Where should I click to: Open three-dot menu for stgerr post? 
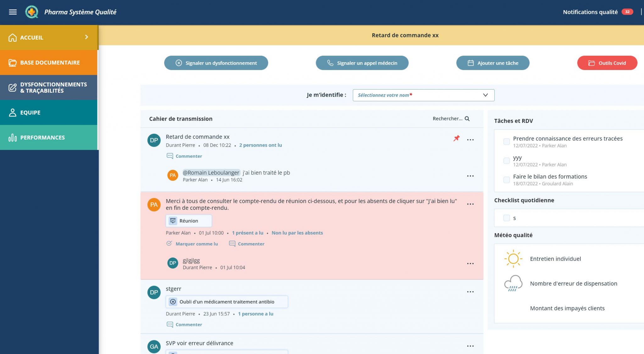(x=470, y=292)
